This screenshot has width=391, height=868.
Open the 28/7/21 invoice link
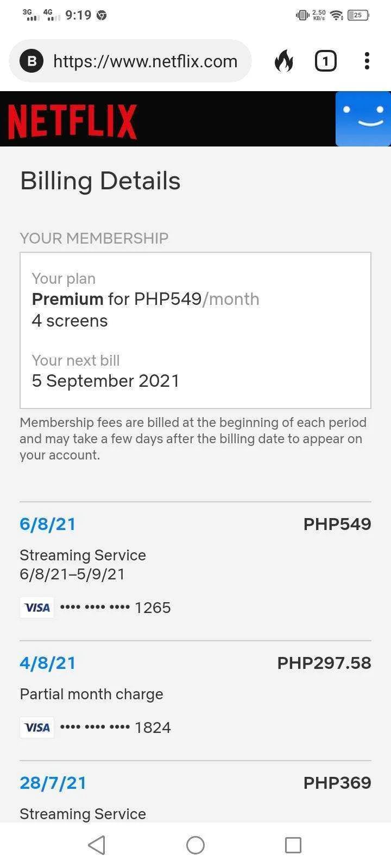point(53,783)
